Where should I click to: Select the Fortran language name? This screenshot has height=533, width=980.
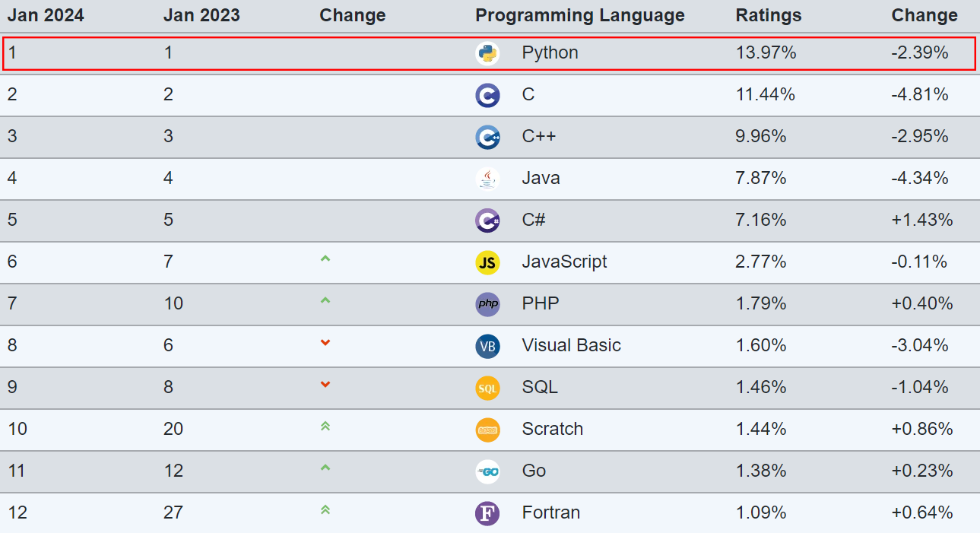pyautogui.click(x=551, y=513)
